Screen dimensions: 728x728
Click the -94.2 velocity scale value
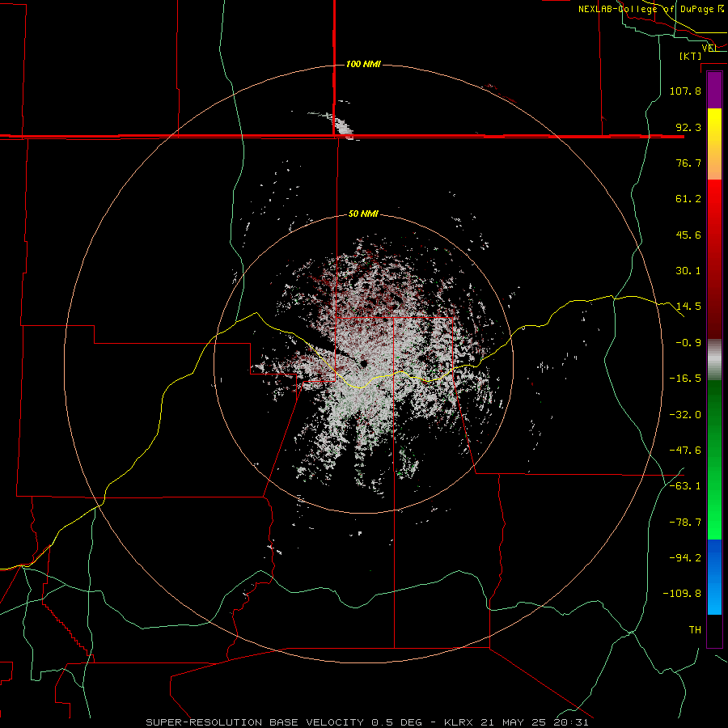(685, 558)
